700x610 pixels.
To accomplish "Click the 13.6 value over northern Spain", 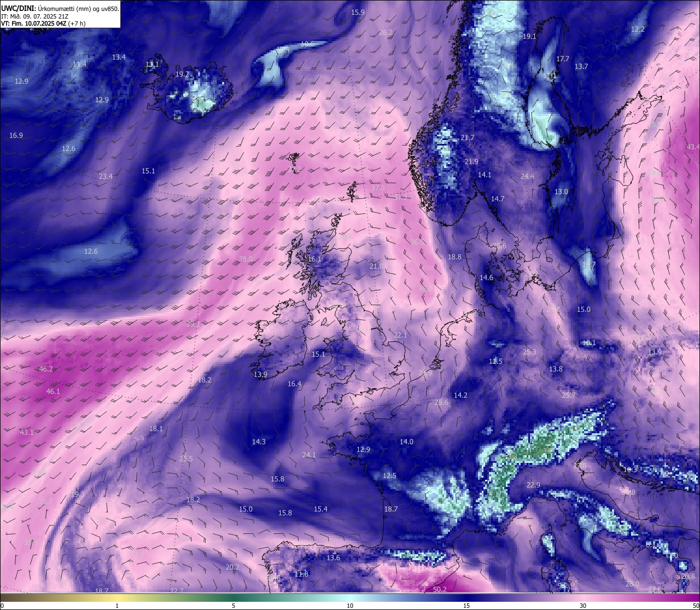I will (x=333, y=557).
